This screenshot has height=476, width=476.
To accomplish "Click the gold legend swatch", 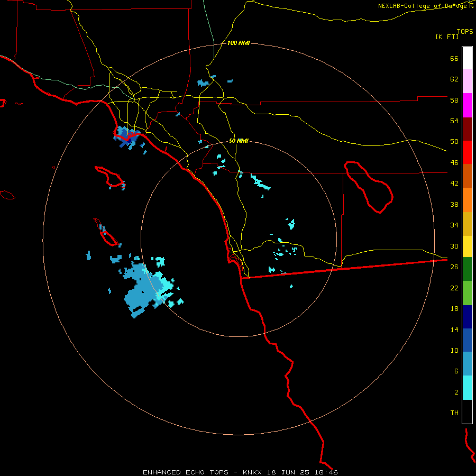I will [467, 224].
